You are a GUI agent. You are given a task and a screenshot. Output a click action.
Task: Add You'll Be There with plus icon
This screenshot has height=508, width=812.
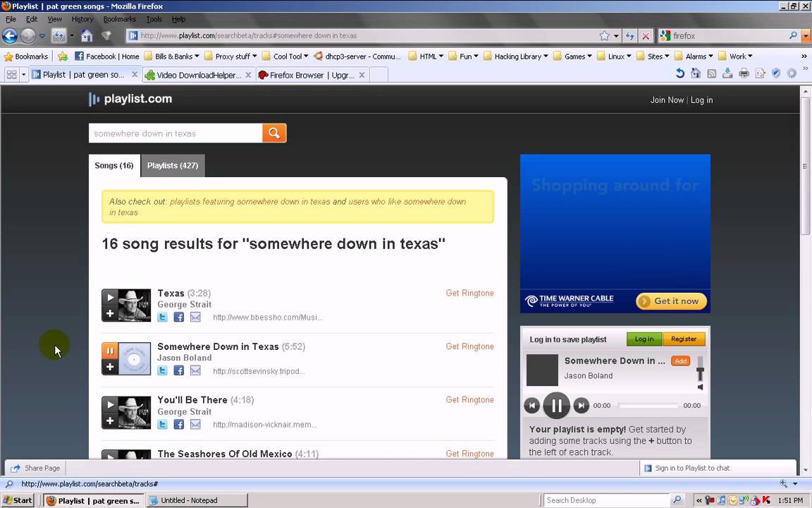[x=110, y=421]
